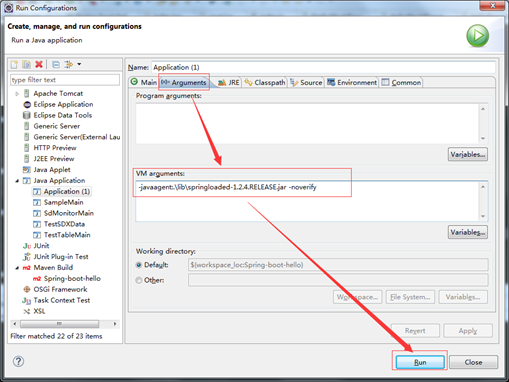The width and height of the screenshot is (509, 382).
Task: Select the HTTP Preview icon
Action: [x=27, y=148]
